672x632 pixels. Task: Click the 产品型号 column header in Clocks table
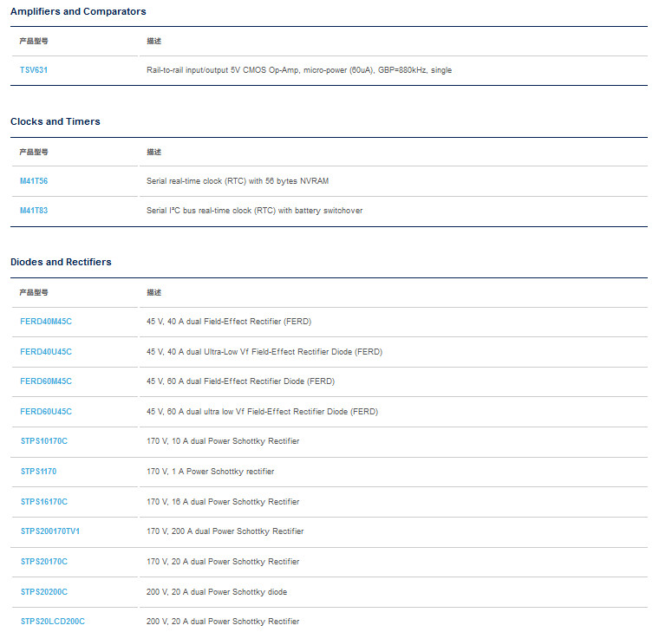click(x=34, y=152)
